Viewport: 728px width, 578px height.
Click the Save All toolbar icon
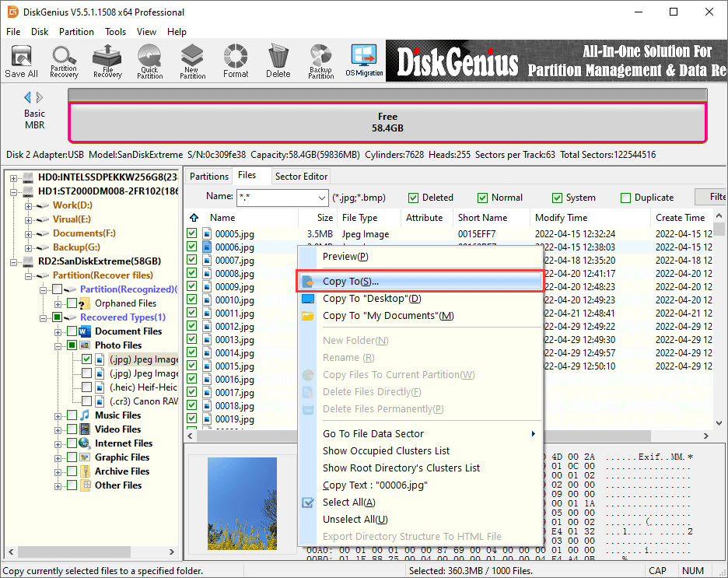click(21, 61)
